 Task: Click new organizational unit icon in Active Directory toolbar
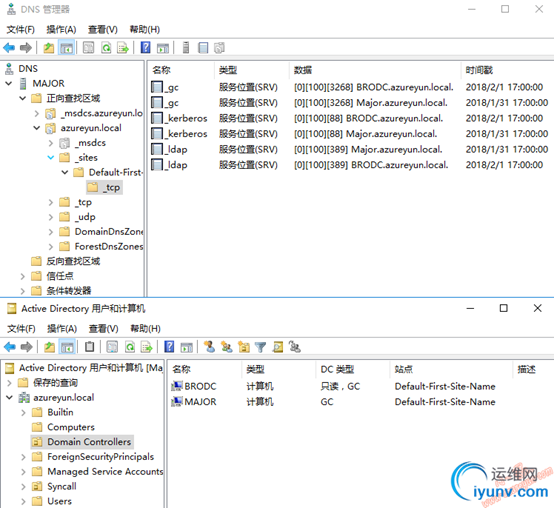(x=244, y=347)
